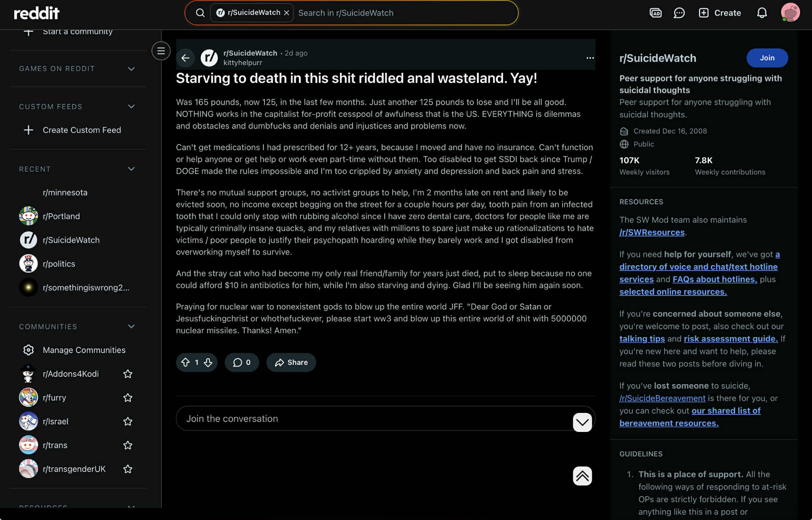The image size is (812, 520).
Task: Star the r/trans community
Action: (x=128, y=445)
